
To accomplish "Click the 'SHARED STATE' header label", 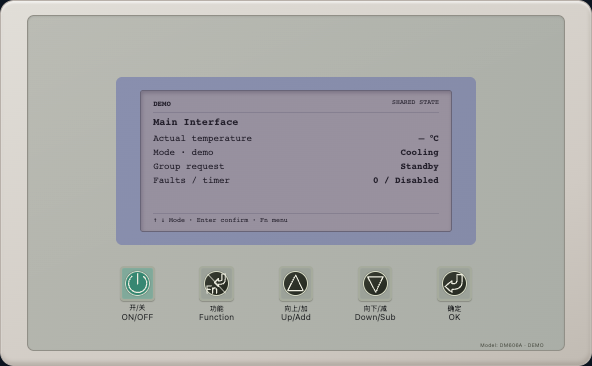I will pyautogui.click(x=415, y=102).
